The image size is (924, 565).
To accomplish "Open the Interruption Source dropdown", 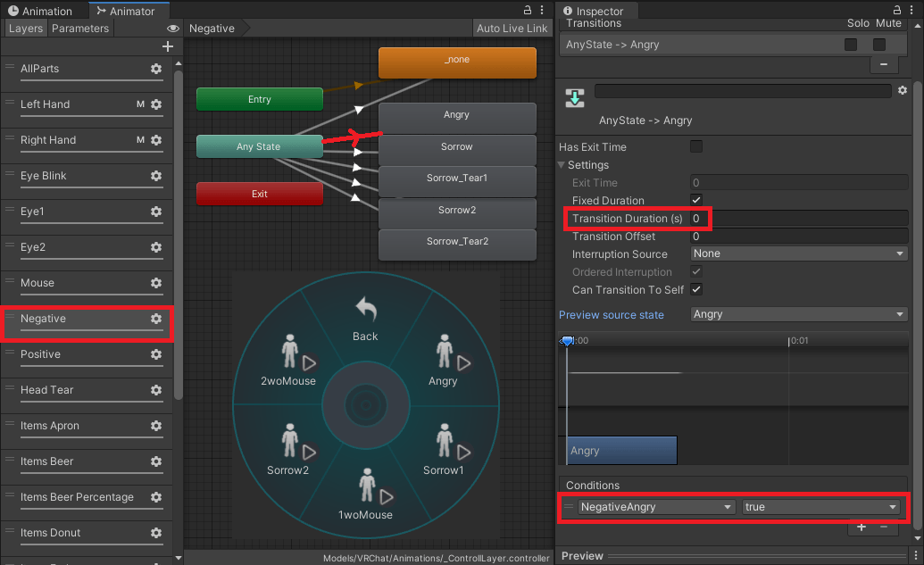I will coord(798,253).
